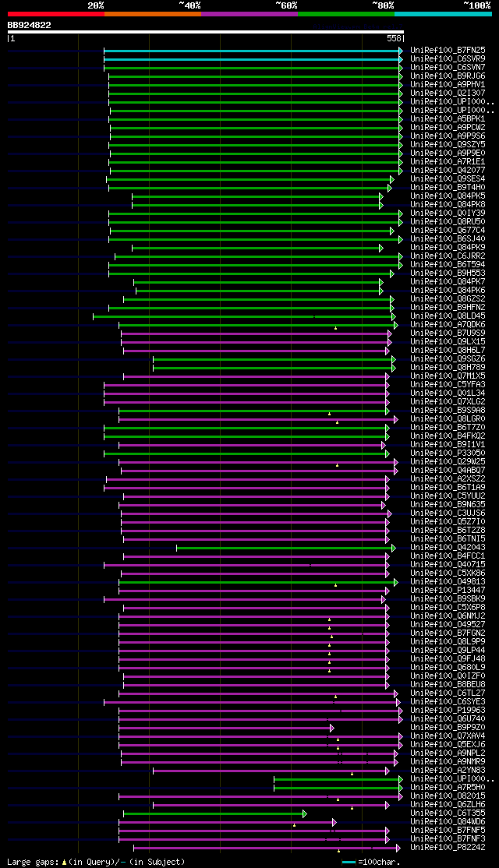The height and width of the screenshot is (868, 499).
Task: Click the orange ~40% identity legend segment
Action: coord(152,13)
